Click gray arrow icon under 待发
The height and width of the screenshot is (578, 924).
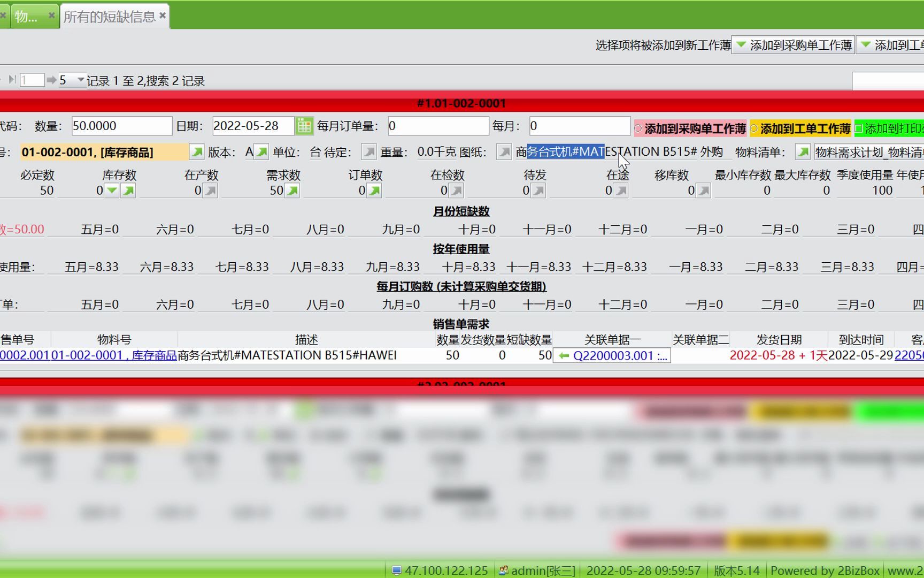click(x=538, y=191)
